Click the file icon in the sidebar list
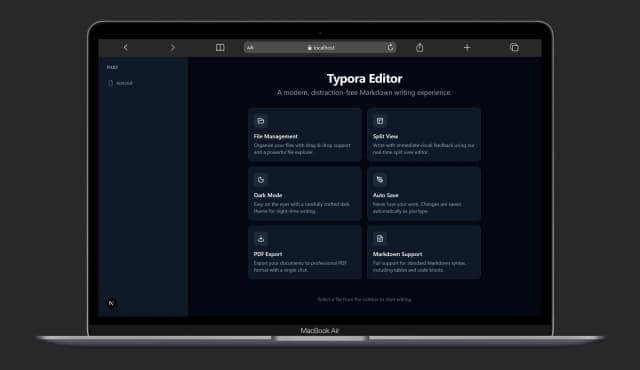The height and width of the screenshot is (370, 640). point(111,83)
